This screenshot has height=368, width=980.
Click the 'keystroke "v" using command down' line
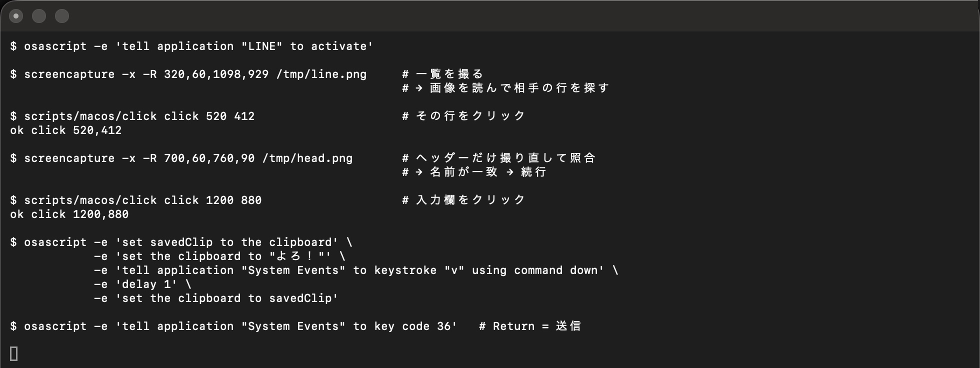point(356,270)
